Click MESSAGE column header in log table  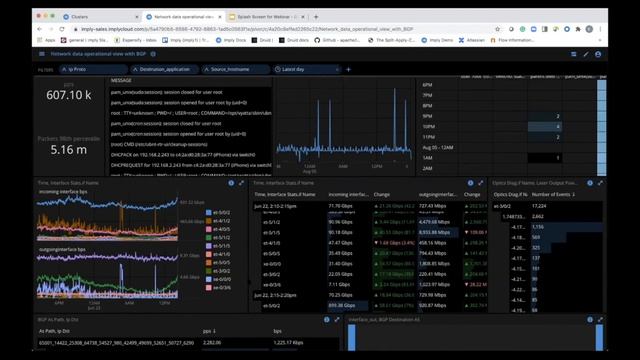(x=121, y=81)
